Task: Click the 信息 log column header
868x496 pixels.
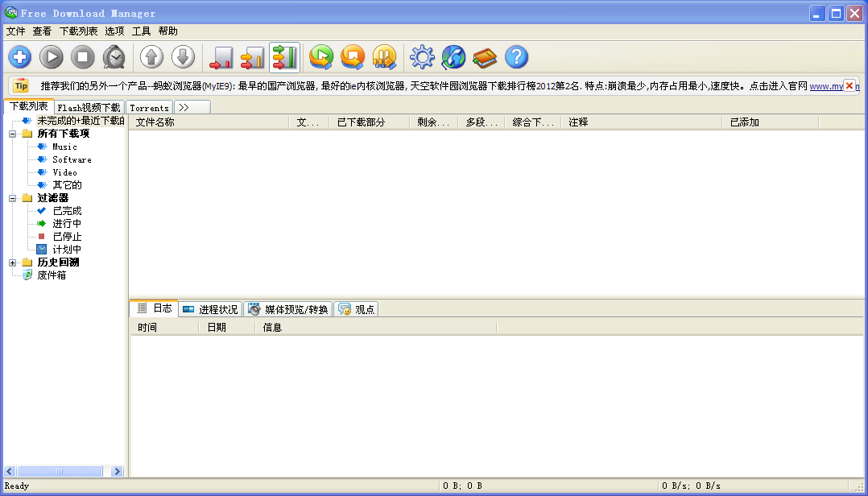Action: click(x=376, y=328)
